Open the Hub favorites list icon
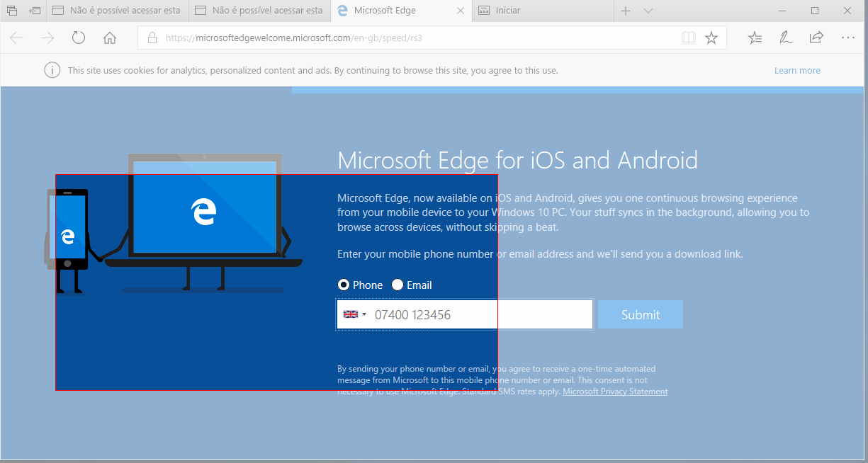Image resolution: width=868 pixels, height=463 pixels. [755, 38]
